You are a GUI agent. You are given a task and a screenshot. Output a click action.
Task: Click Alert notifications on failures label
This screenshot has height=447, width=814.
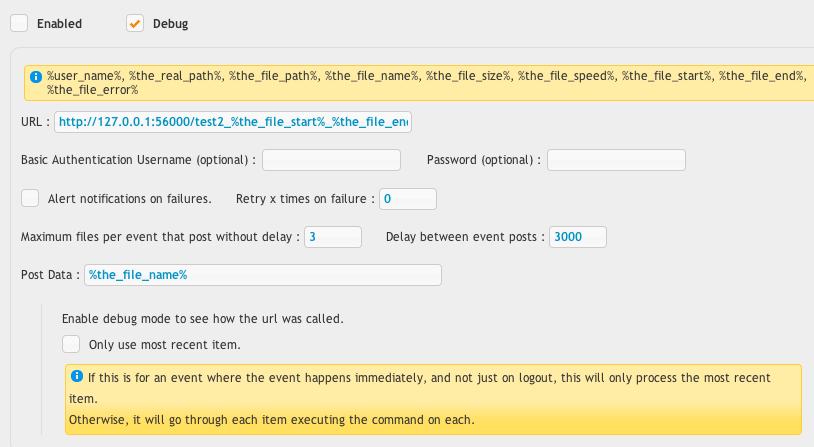pyautogui.click(x=130, y=199)
